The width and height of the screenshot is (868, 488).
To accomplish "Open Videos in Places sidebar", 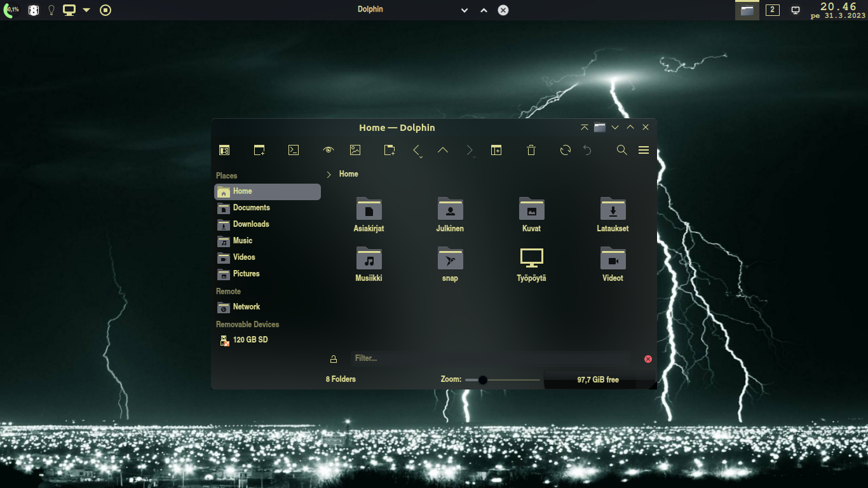I will coord(268,257).
